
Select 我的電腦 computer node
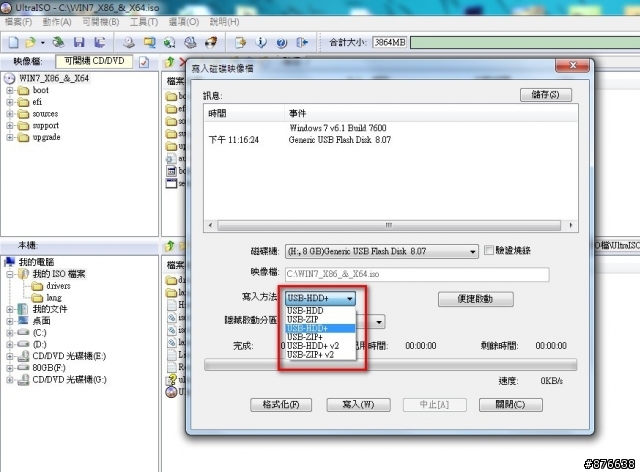coord(36,262)
